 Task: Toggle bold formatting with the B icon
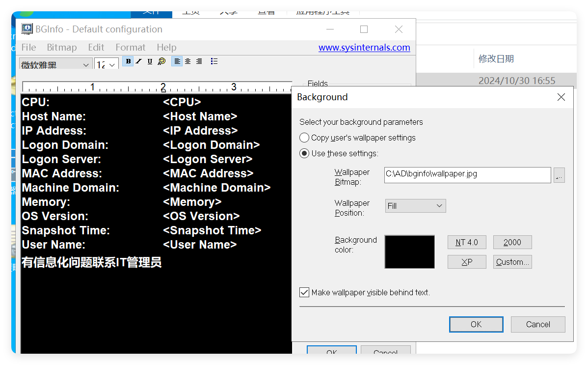click(x=128, y=61)
